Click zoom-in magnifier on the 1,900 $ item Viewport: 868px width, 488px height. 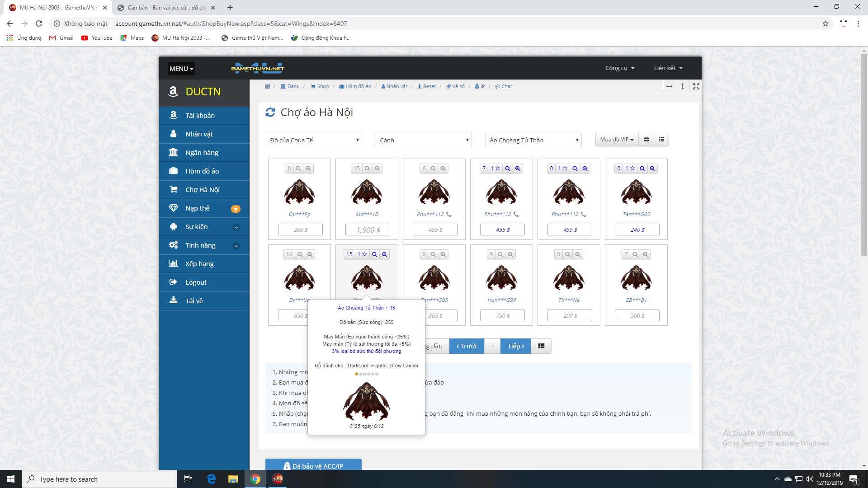point(377,169)
